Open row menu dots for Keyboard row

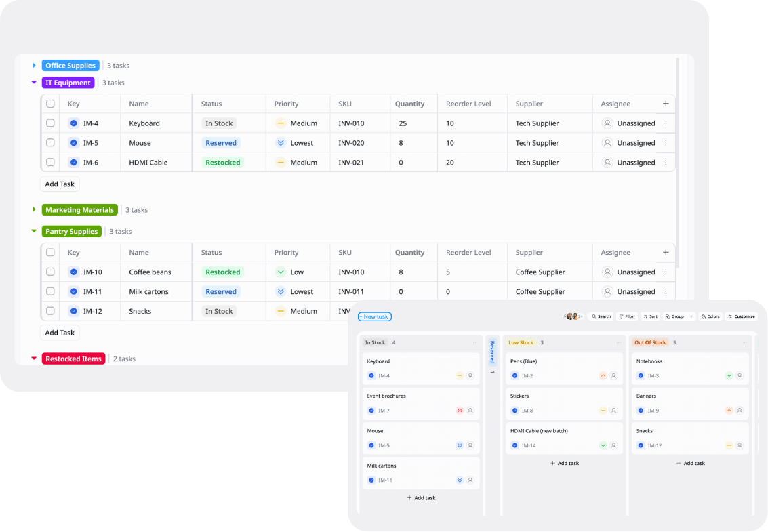pyautogui.click(x=666, y=123)
